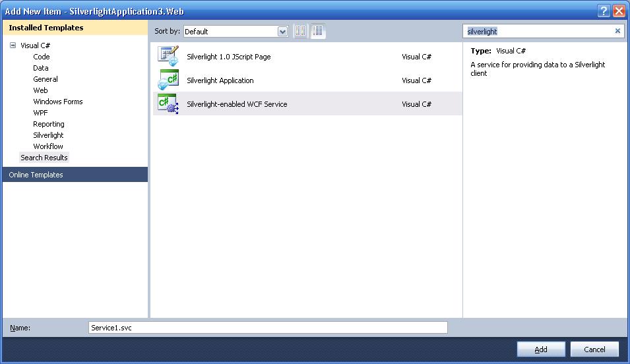Click the Silverlight Application template icon

click(x=168, y=80)
